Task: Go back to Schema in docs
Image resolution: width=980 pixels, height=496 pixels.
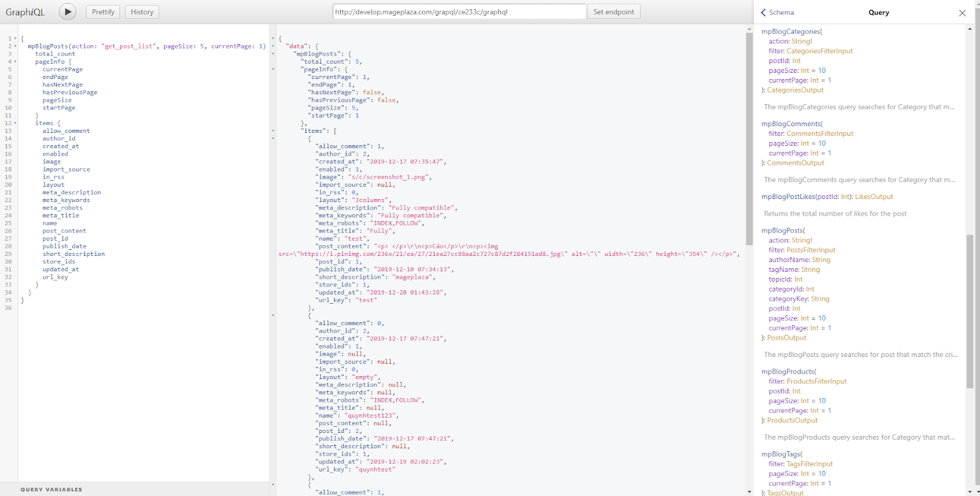Action: pyautogui.click(x=777, y=12)
